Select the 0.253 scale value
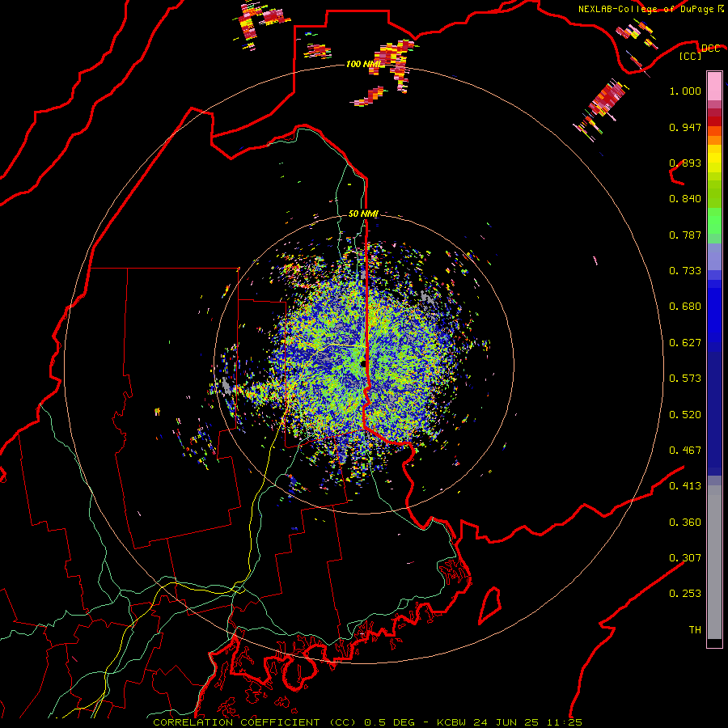This screenshot has height=728, width=728. [685, 594]
